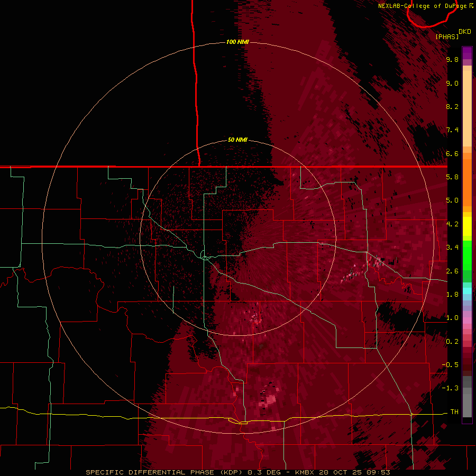Click the KMBX radar site identifier
Screen dimensions: 476x476
tap(305, 472)
